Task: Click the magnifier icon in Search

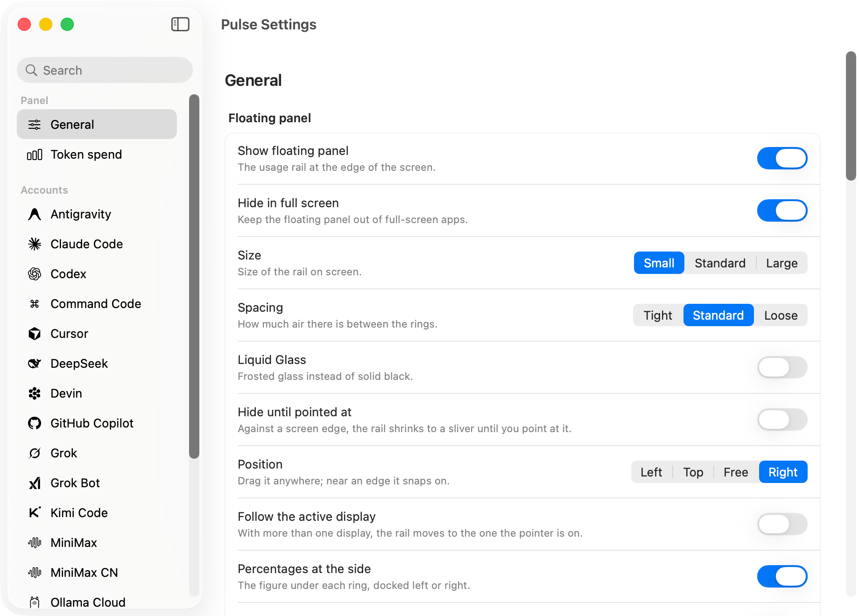Action: point(31,70)
